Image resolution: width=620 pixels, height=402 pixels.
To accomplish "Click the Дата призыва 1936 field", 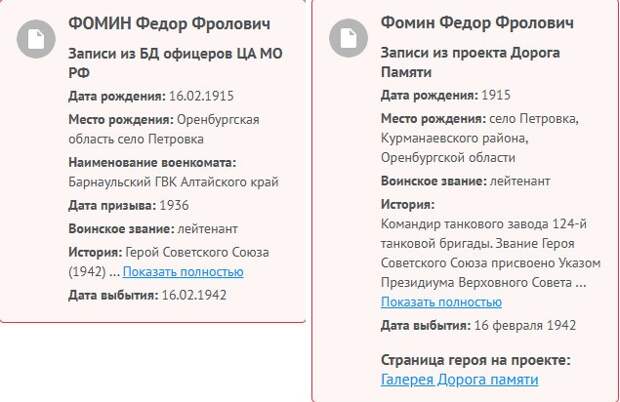I will pos(129,206).
